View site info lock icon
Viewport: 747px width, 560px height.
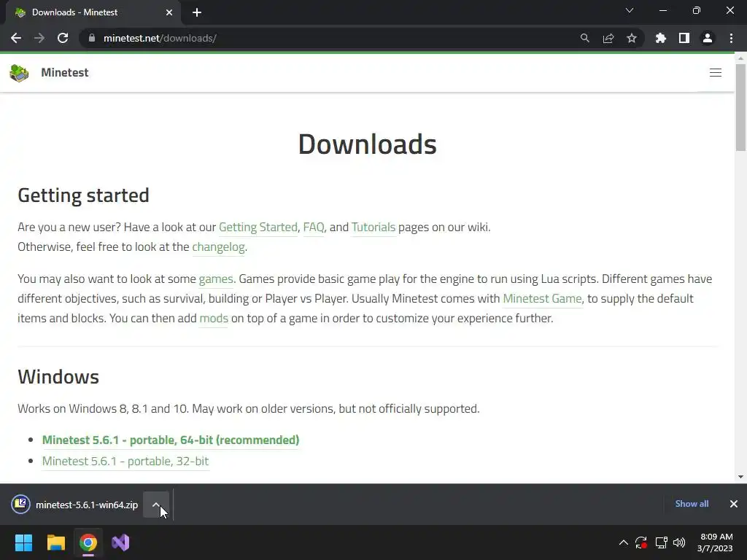coord(92,38)
